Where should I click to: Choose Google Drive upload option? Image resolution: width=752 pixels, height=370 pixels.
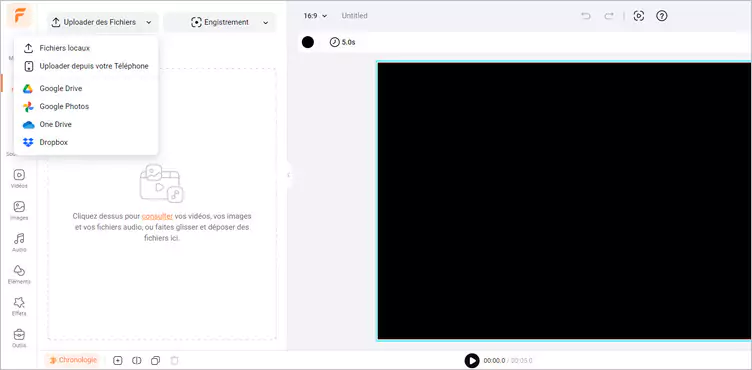(x=86, y=88)
